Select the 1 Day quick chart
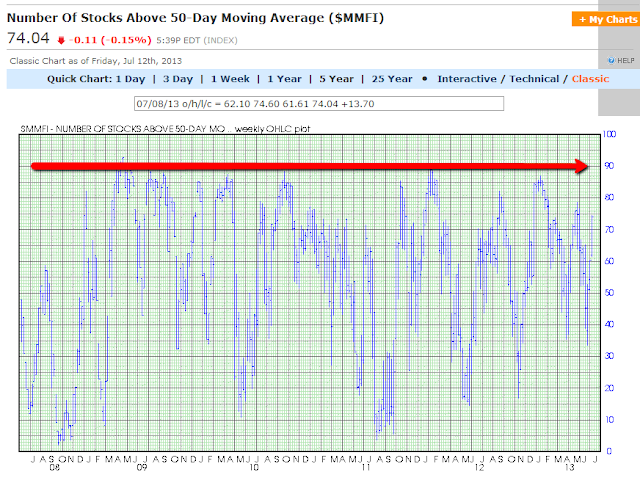Image resolution: width=640 pixels, height=483 pixels. coord(130,79)
